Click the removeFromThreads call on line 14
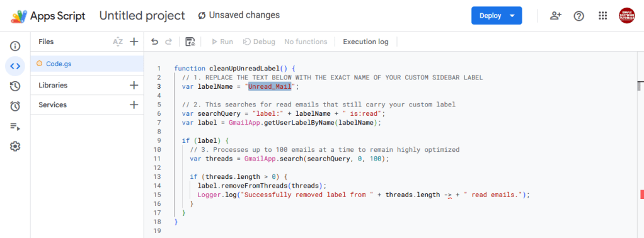Screen dimensions: 644x238 [253, 186]
